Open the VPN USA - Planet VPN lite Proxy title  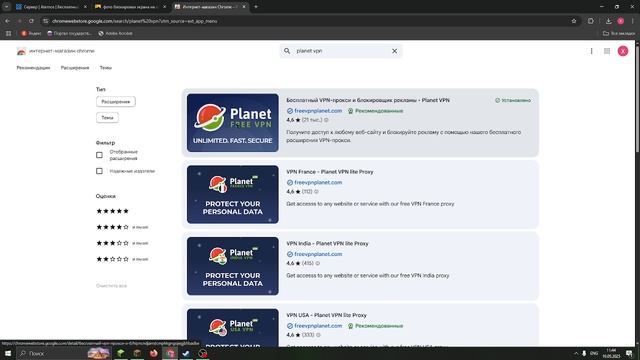pos(326,315)
